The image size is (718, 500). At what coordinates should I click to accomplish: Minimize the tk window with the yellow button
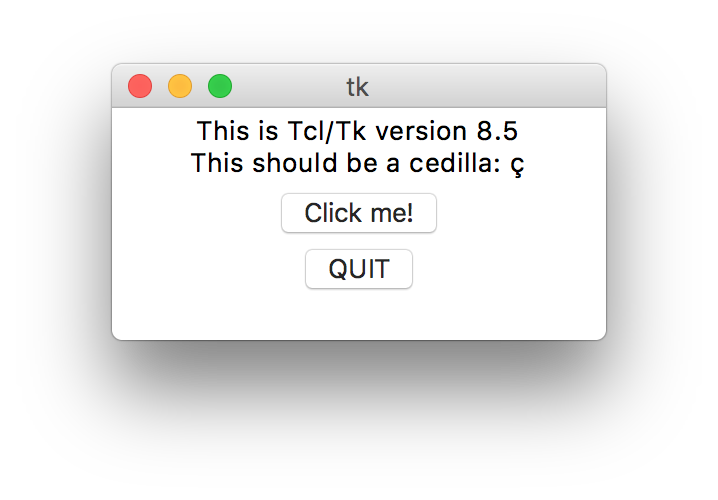[x=180, y=86]
